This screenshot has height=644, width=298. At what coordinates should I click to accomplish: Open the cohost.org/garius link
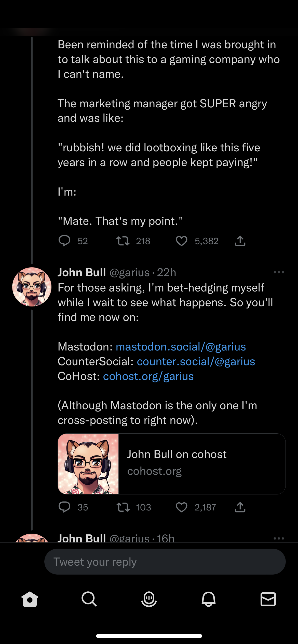click(148, 376)
